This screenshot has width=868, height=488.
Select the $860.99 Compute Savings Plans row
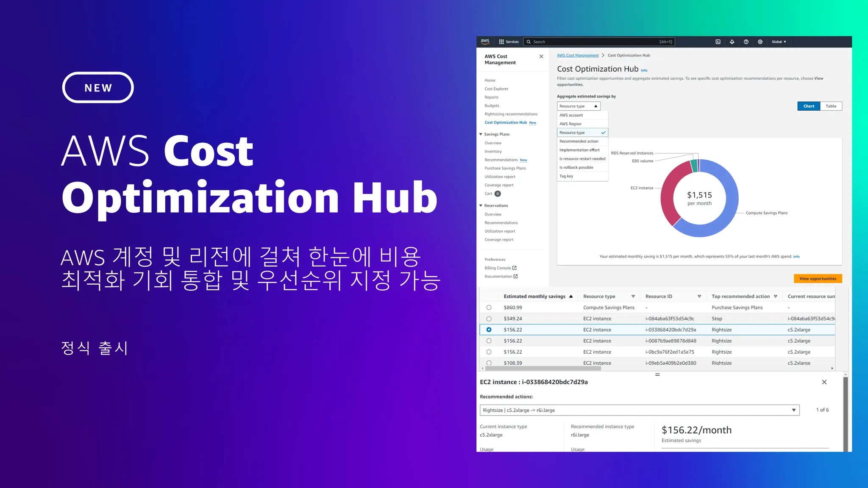(x=489, y=308)
